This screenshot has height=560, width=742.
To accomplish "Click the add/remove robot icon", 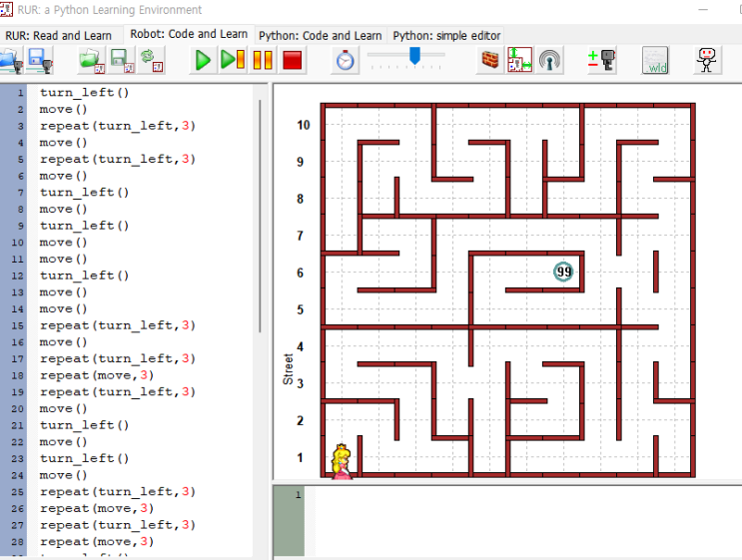I will point(602,61).
